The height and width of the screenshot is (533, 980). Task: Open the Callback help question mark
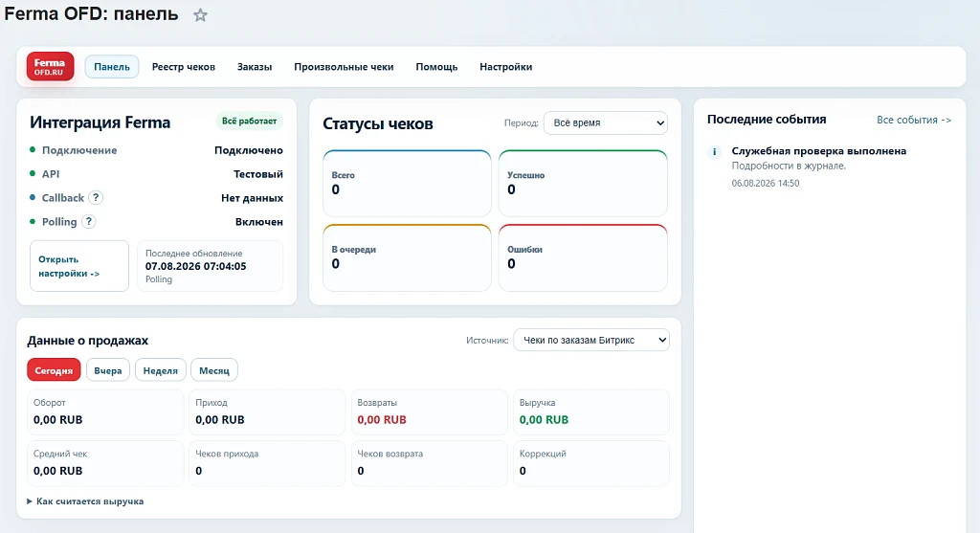click(x=95, y=197)
